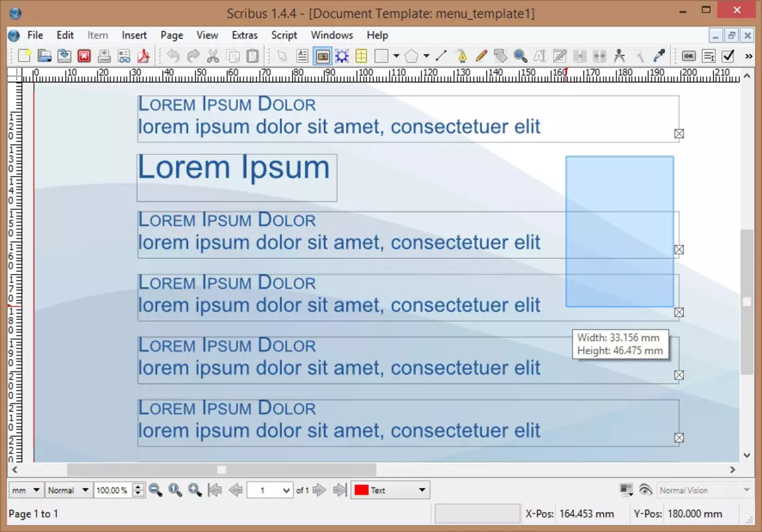Select Edit Contents of Frame tool
The image size is (762, 532).
pyautogui.click(x=540, y=56)
